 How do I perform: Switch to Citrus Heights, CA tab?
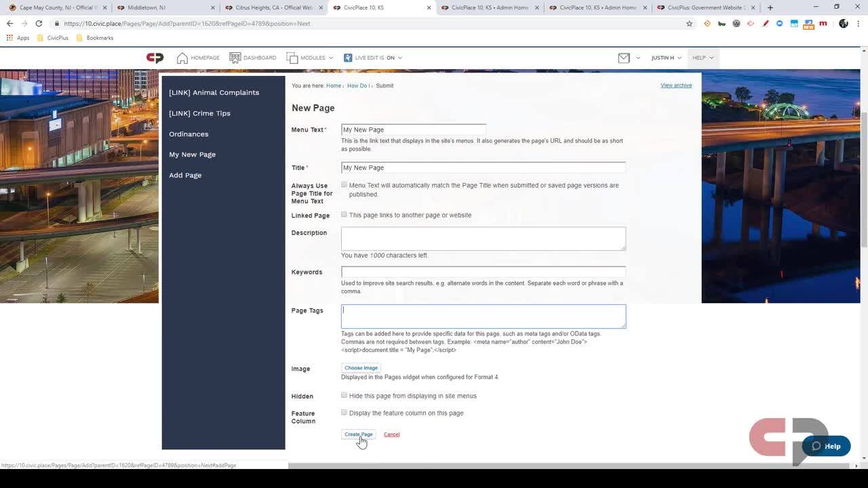point(273,7)
